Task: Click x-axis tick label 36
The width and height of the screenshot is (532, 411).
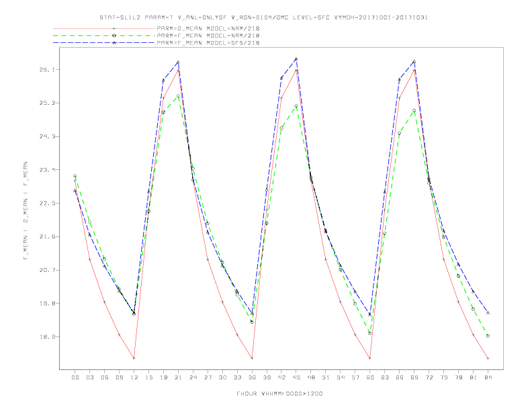Action: coord(252,377)
